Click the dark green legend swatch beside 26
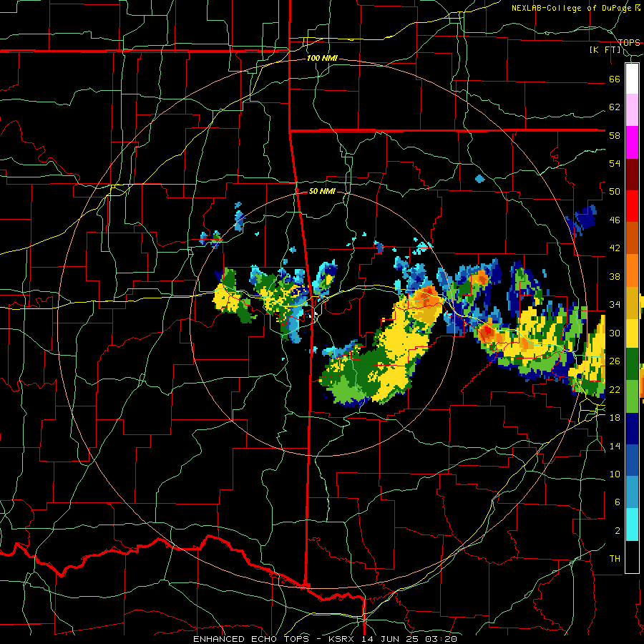 click(632, 364)
